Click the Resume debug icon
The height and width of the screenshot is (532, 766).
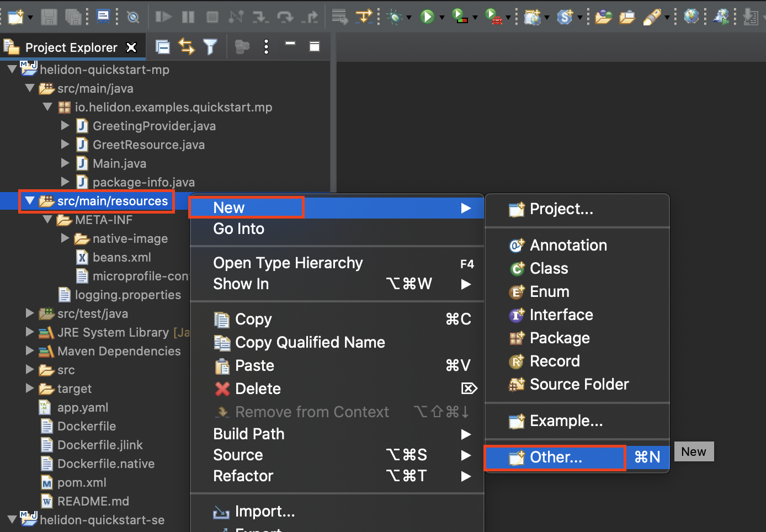click(163, 17)
